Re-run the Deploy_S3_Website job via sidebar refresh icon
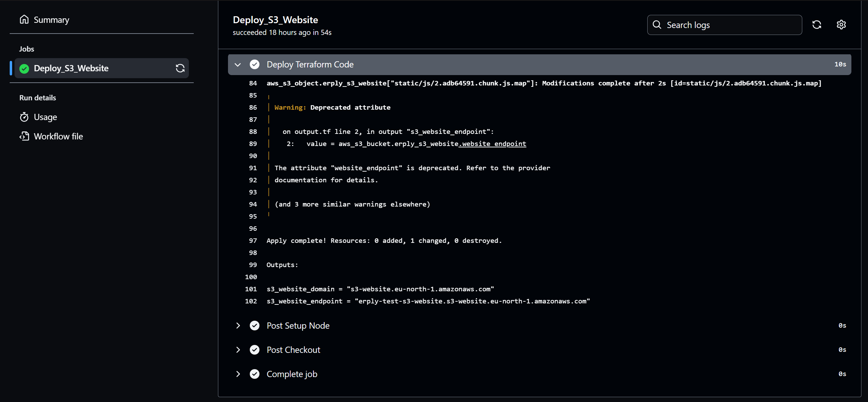 (180, 68)
